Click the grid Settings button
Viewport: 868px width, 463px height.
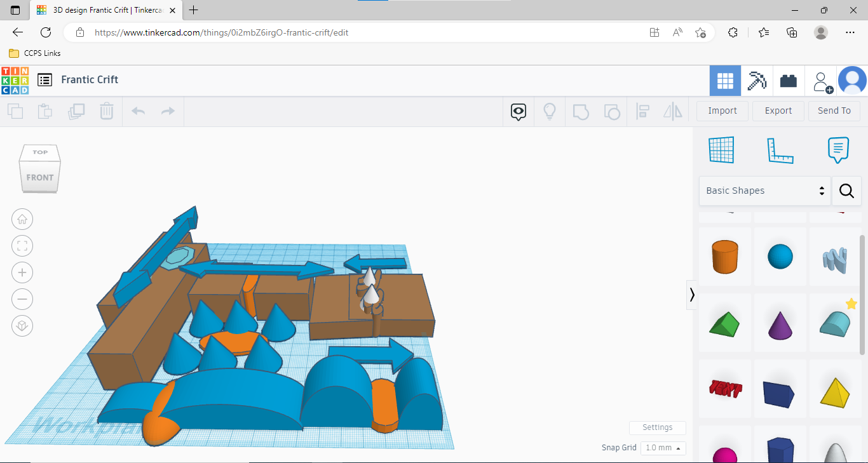pos(658,427)
